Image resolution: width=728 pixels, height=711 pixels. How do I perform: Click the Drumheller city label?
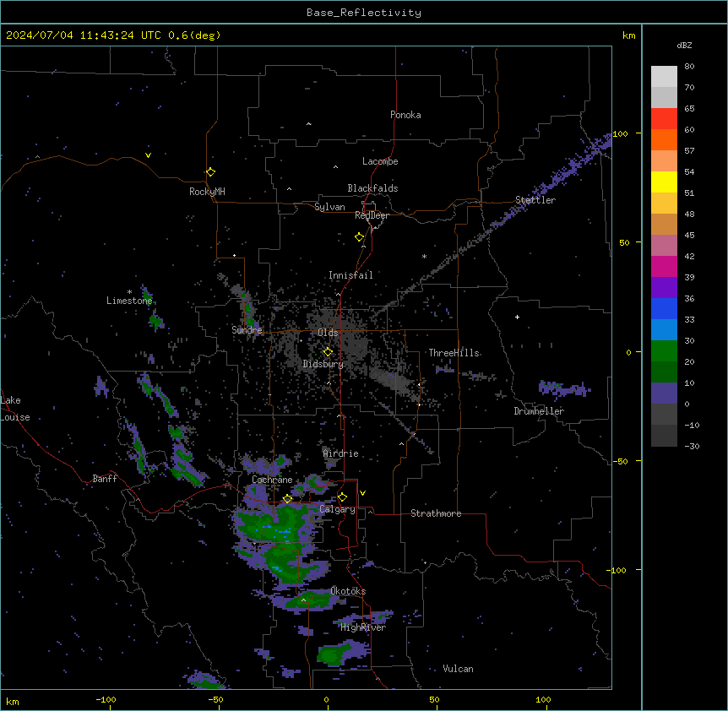[x=539, y=411]
